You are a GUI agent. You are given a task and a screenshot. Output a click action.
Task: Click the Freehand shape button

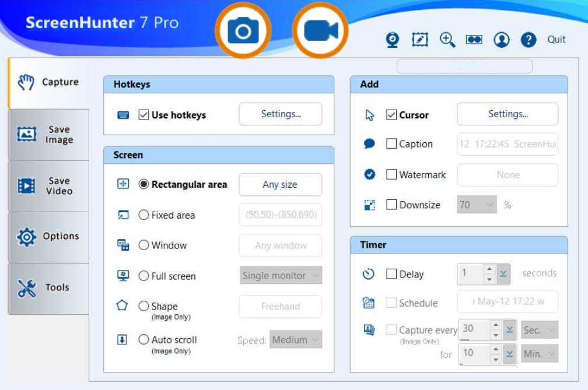coord(281,307)
